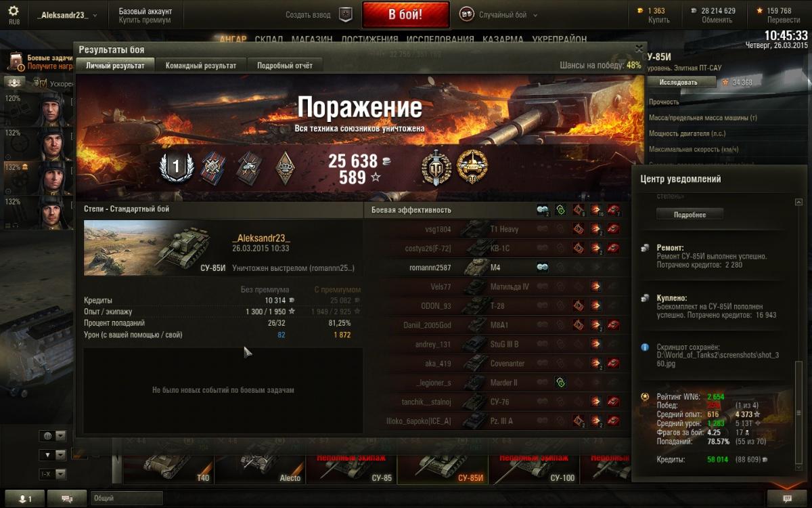Screen dimensions: 812x508
Task: Click the kills column icon in Боевая эффективность header
Action: coord(613,210)
